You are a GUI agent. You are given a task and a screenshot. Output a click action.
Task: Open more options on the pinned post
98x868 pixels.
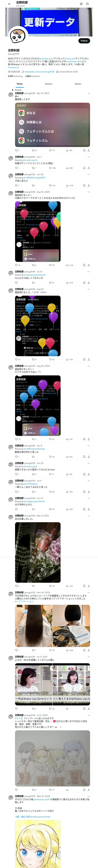tap(89, 93)
